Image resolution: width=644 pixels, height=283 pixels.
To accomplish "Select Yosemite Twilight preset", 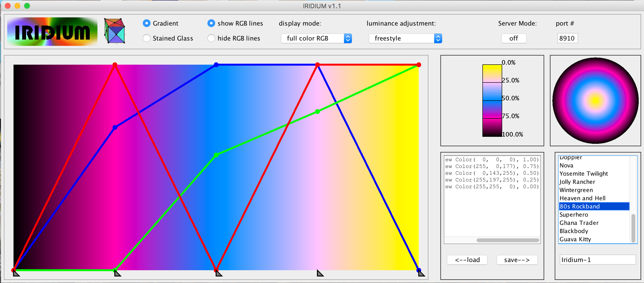I will coord(594,174).
